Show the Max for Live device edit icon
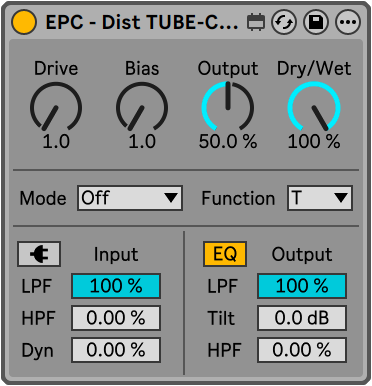 (256, 22)
